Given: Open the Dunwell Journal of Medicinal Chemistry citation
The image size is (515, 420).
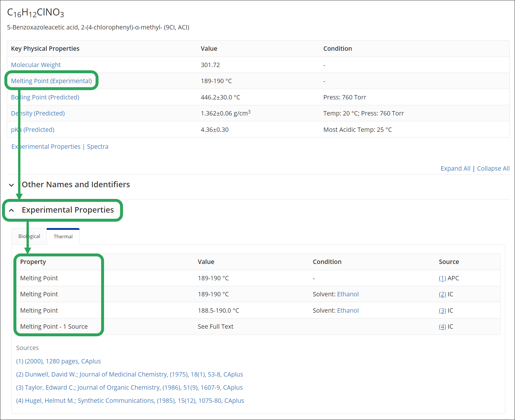Looking at the screenshot, I should click(x=129, y=374).
